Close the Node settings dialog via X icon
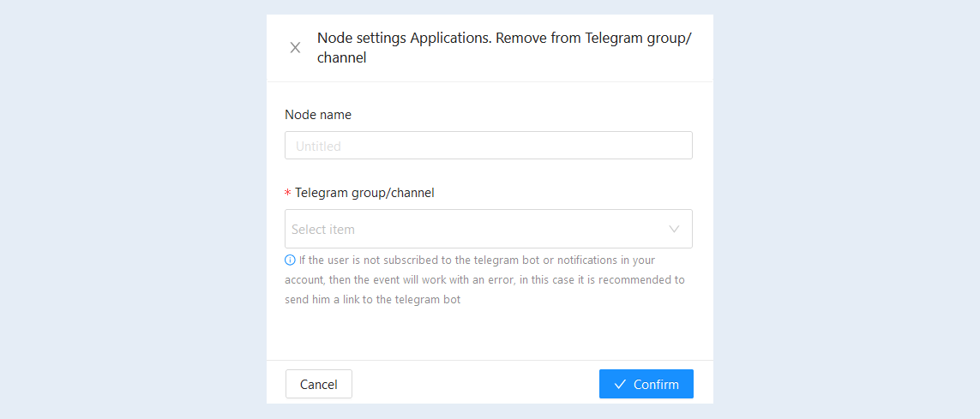 pyautogui.click(x=295, y=48)
